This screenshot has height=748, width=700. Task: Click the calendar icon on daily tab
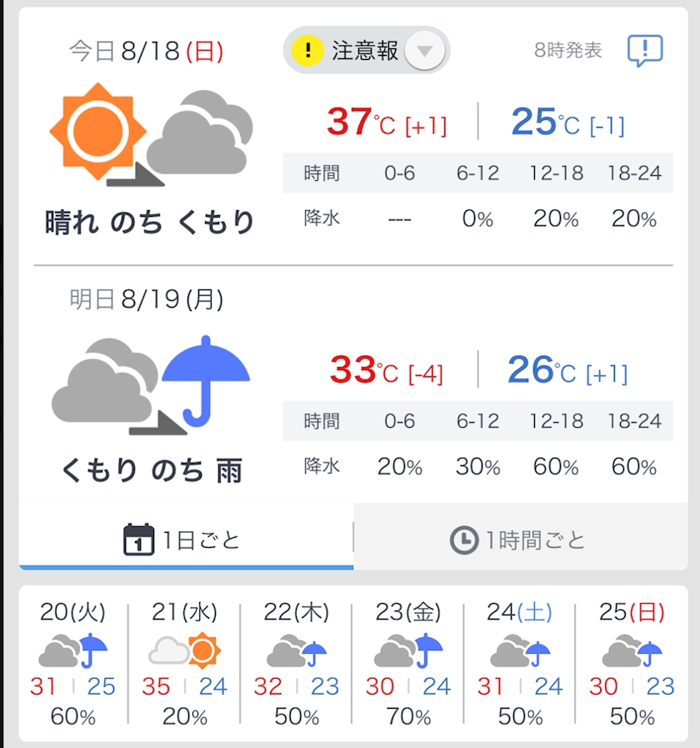(x=139, y=540)
